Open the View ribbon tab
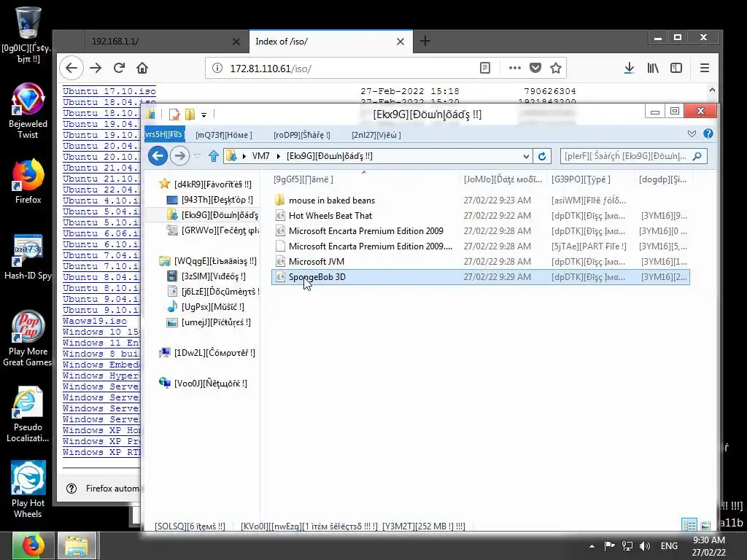This screenshot has width=747, height=560. tap(376, 135)
